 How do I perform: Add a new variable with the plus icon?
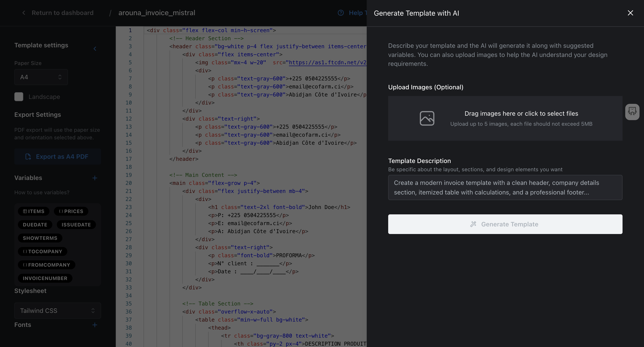pyautogui.click(x=95, y=178)
